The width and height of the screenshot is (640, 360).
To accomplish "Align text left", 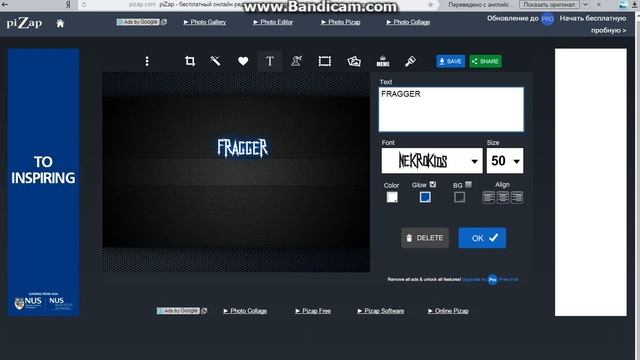I will pyautogui.click(x=488, y=198).
